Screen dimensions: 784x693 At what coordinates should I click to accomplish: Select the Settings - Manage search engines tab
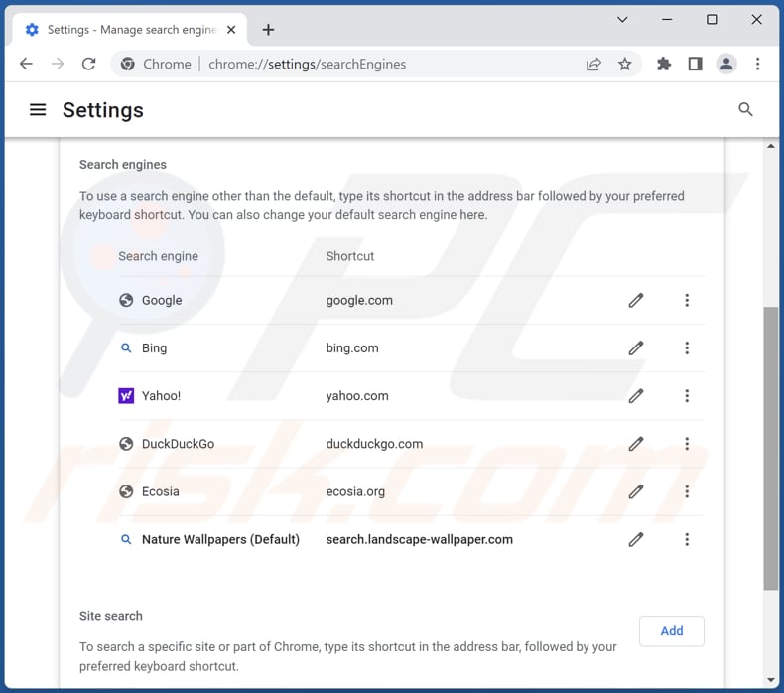[129, 30]
